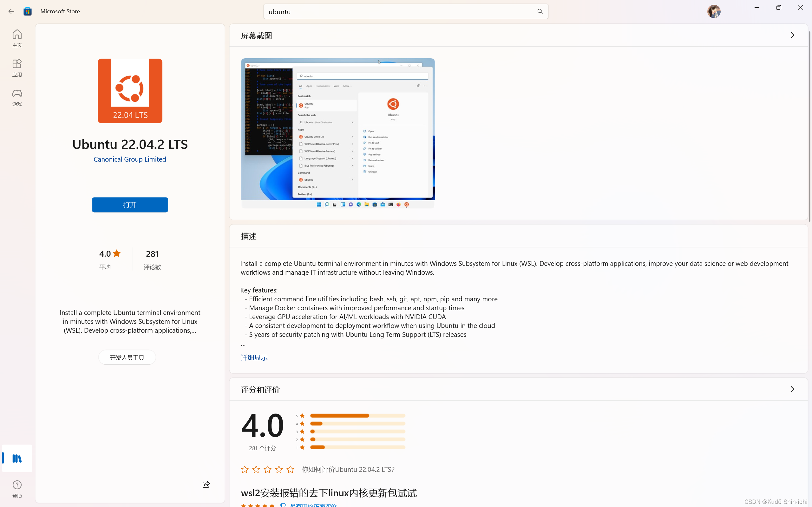Image resolution: width=812 pixels, height=507 pixels.
Task: Open the Library icon in sidebar
Action: point(17,458)
